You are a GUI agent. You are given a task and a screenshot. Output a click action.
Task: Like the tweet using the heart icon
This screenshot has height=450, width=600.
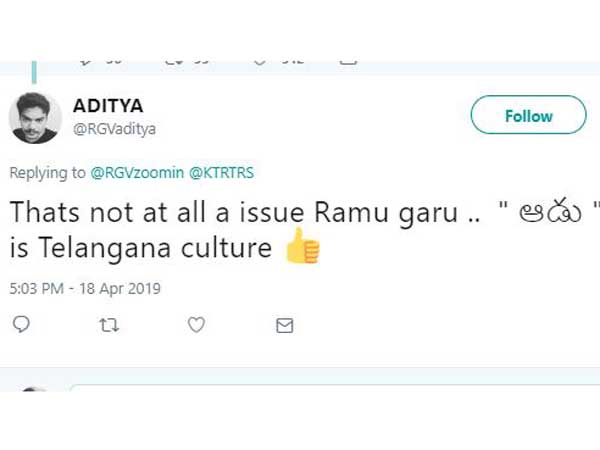[x=196, y=325]
